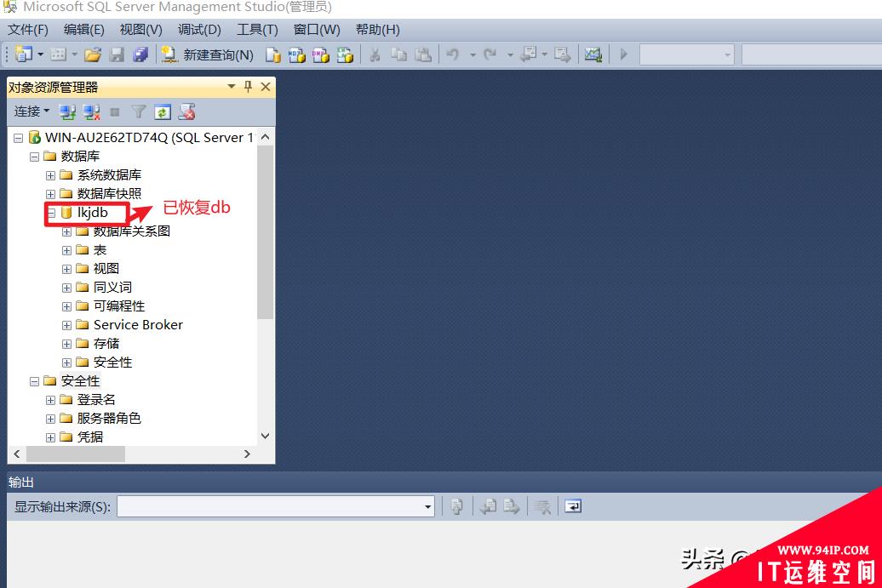This screenshot has width=882, height=588.
Task: Click Connect Object Explorer icon
Action: 67,112
